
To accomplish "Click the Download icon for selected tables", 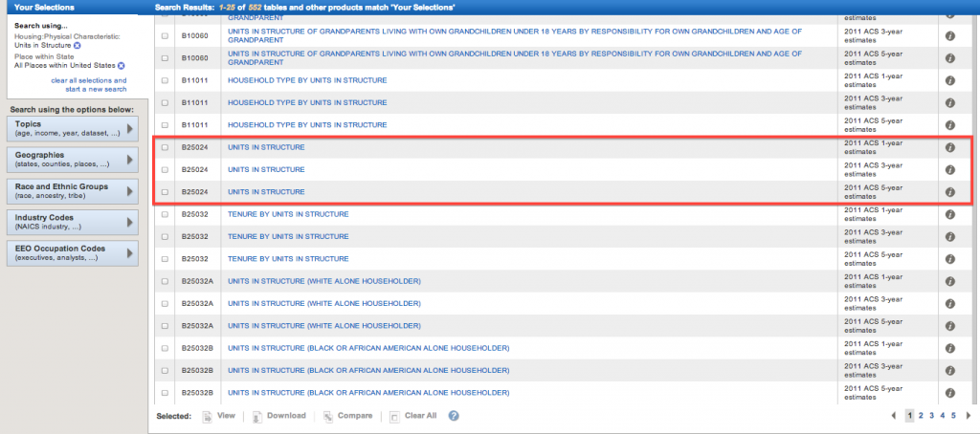I will tap(278, 416).
